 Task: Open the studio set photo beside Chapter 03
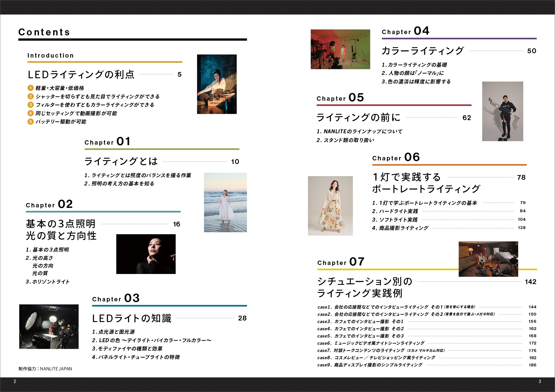[49, 327]
